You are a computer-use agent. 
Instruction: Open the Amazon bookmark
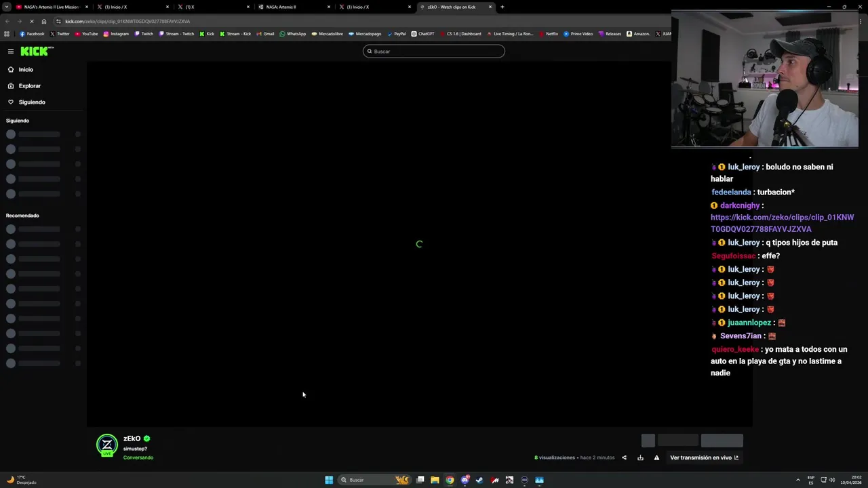point(638,34)
